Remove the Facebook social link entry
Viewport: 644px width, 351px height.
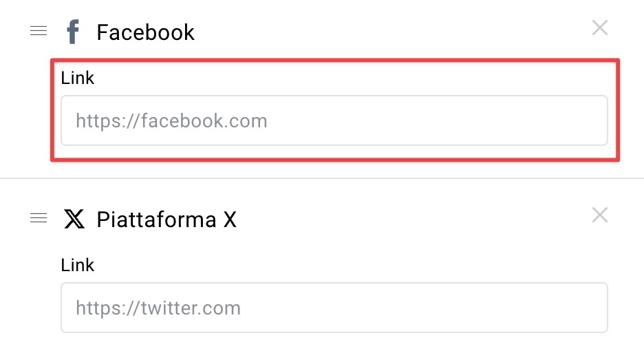[x=600, y=28]
